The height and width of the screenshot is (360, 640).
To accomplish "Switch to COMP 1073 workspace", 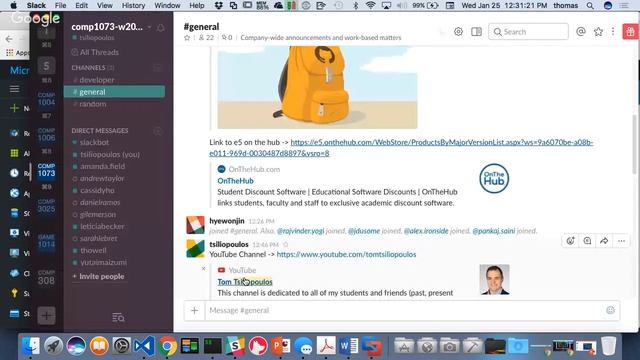I will point(46,170).
